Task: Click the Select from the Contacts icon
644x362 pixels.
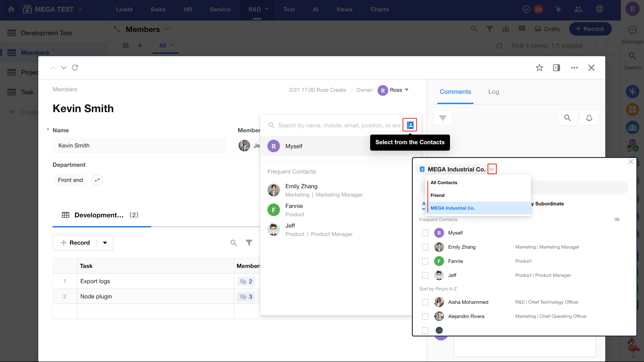Action: tap(410, 125)
